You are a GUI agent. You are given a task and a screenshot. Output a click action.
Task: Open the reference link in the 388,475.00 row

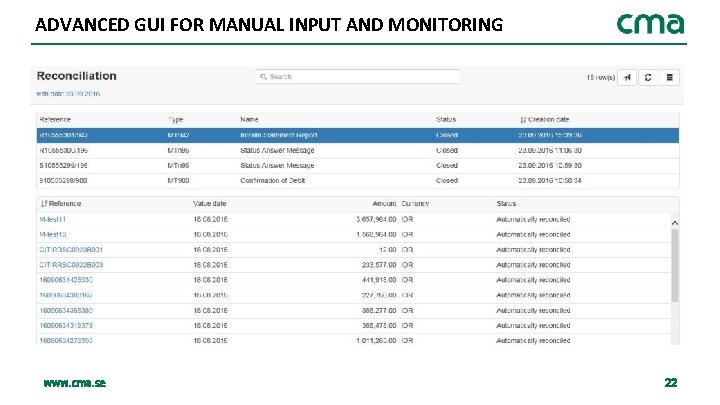coord(66,326)
